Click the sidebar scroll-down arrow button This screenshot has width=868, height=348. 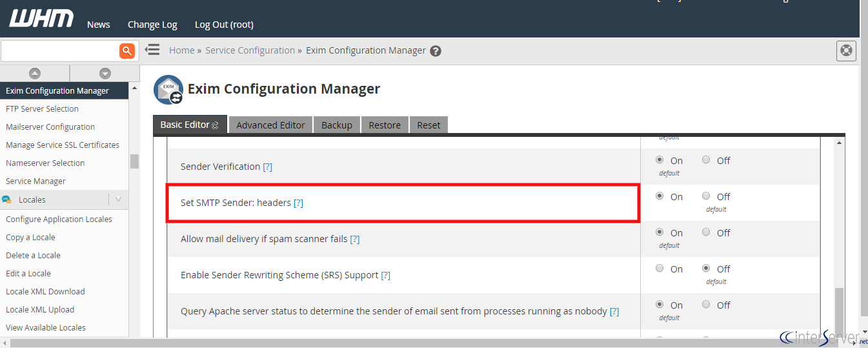click(x=105, y=74)
